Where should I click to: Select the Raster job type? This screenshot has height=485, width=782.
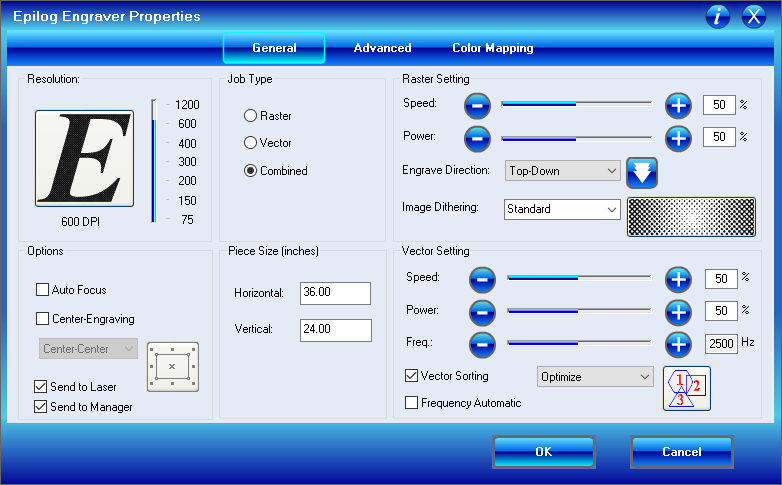coord(250,116)
